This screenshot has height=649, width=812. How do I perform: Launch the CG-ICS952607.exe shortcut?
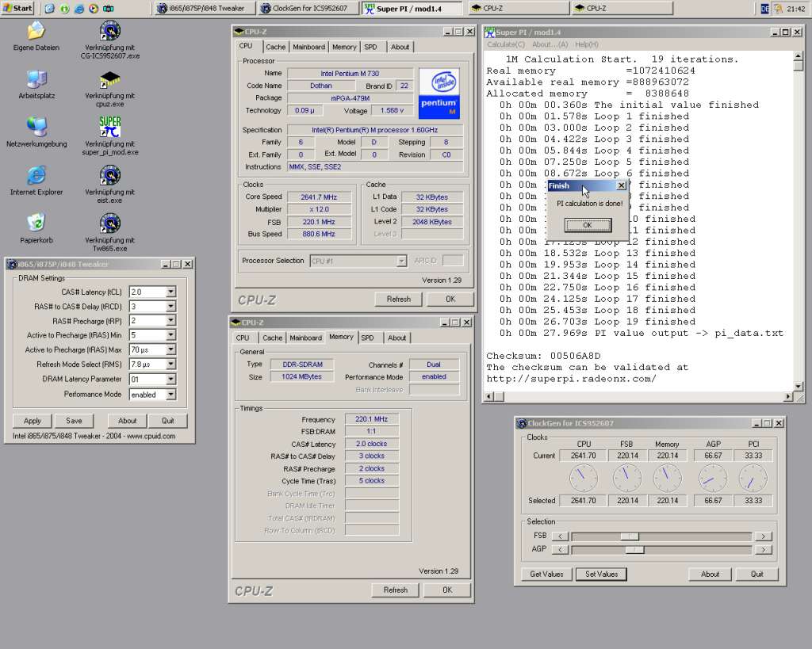click(x=110, y=32)
